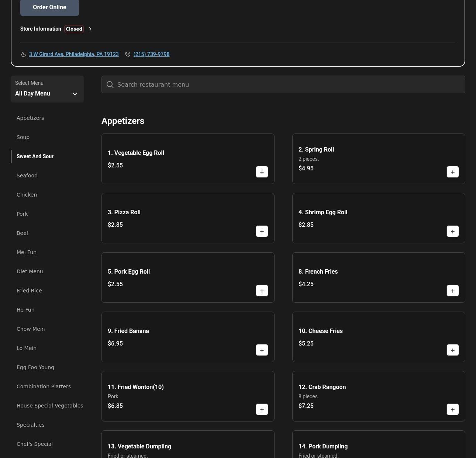Viewport: 476px width, 458px height.
Task: Add Shrimp Egg Roll via plus icon
Action: (x=452, y=231)
